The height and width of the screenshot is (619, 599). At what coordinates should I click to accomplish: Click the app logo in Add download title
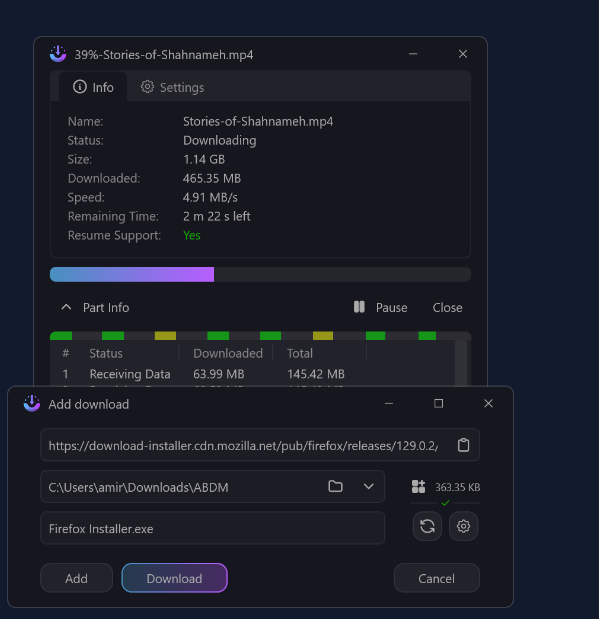pos(32,403)
